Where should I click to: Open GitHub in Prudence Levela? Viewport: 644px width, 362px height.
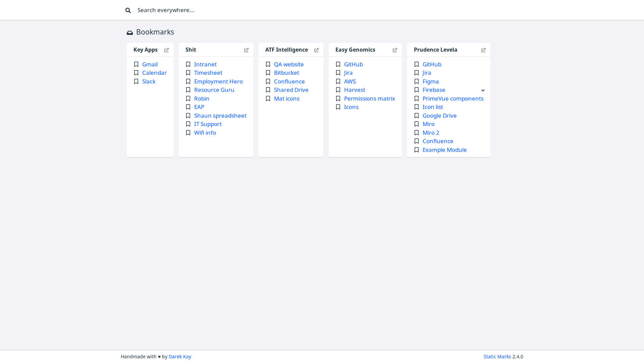pos(432,64)
